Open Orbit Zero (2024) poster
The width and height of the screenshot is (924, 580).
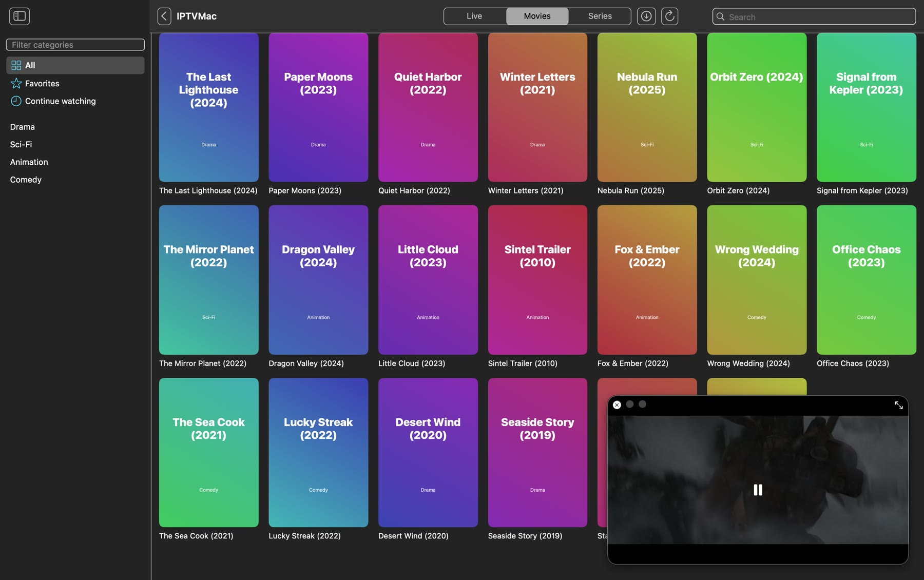click(x=757, y=107)
